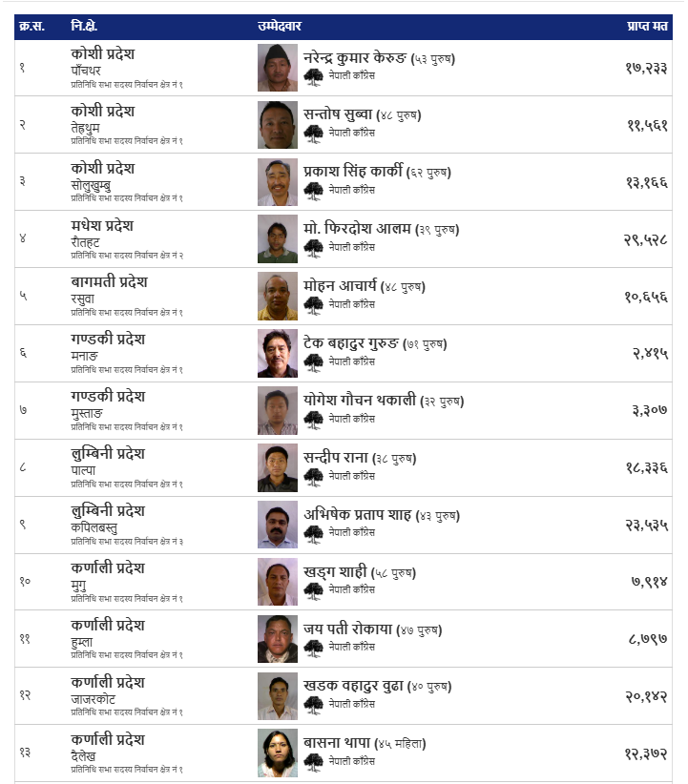688x784 pixels.
Task: Click the candidate photo of खड्ग शाही
Action: pos(278,582)
